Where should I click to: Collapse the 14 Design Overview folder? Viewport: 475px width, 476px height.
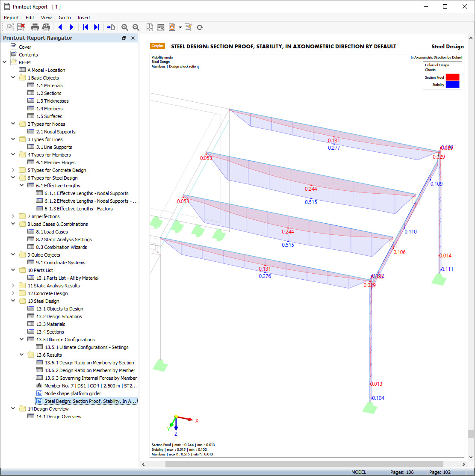point(13,408)
